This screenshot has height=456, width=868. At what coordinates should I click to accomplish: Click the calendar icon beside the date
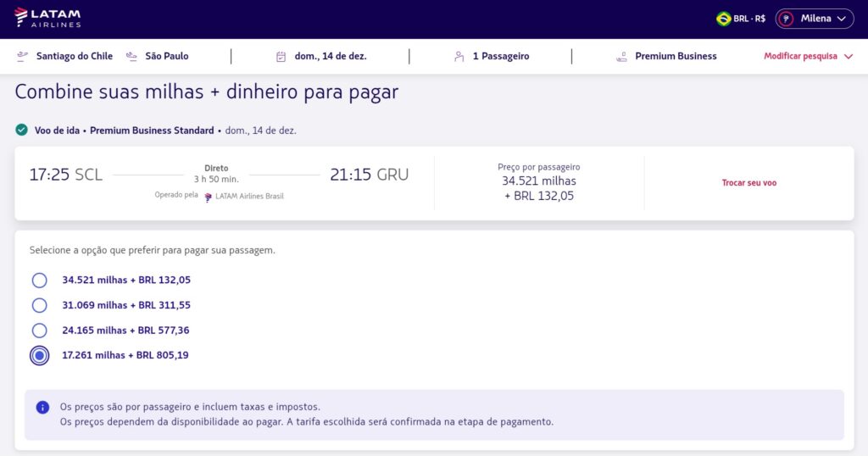[281, 57]
